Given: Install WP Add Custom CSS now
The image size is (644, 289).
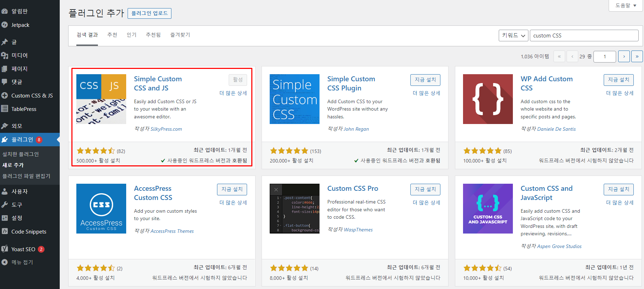Looking at the screenshot, I should (619, 80).
